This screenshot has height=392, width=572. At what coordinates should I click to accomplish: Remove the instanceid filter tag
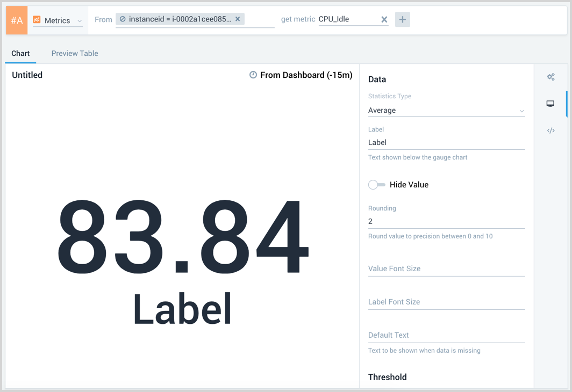pos(238,18)
